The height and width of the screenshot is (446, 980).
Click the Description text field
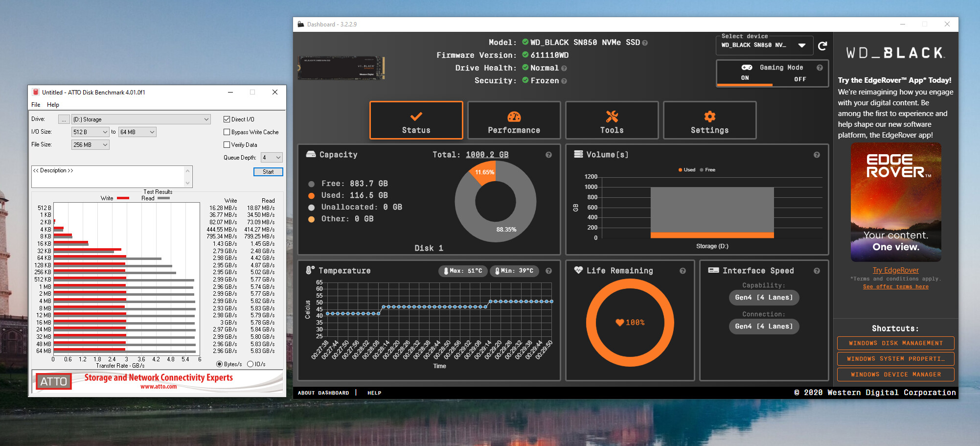pyautogui.click(x=108, y=177)
